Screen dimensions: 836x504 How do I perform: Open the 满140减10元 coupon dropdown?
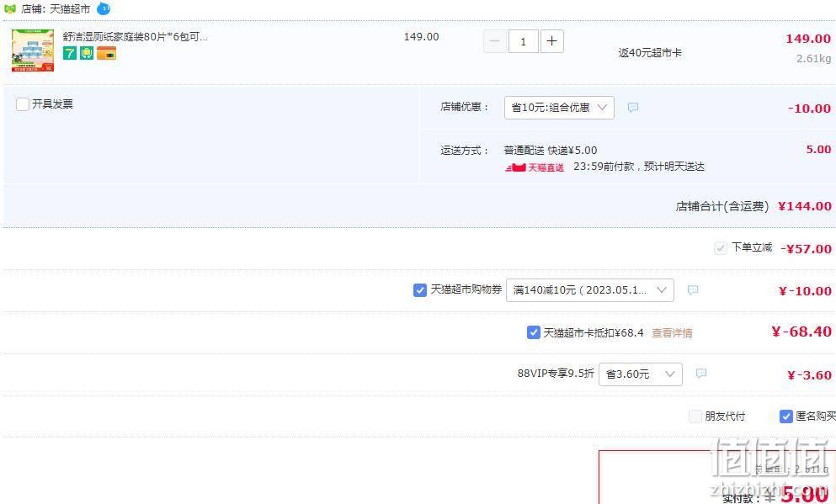[589, 289]
